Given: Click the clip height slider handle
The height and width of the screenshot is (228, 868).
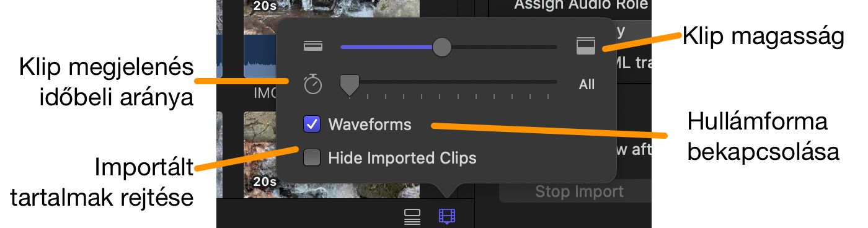Looking at the screenshot, I should (441, 46).
